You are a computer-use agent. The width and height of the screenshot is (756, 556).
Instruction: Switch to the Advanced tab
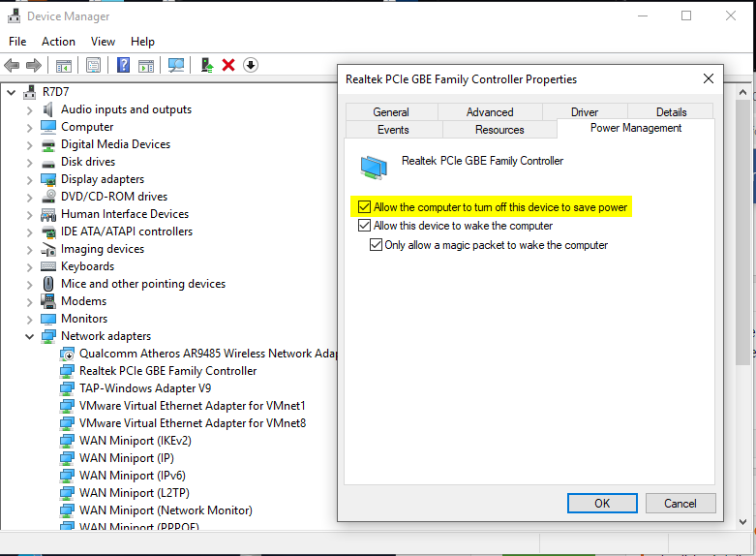[490, 112]
